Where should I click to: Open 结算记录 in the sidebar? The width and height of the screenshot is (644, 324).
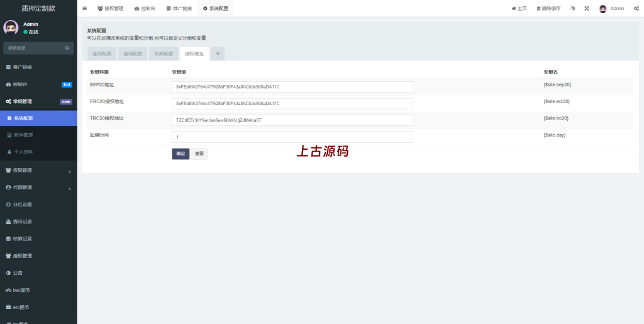click(x=38, y=238)
